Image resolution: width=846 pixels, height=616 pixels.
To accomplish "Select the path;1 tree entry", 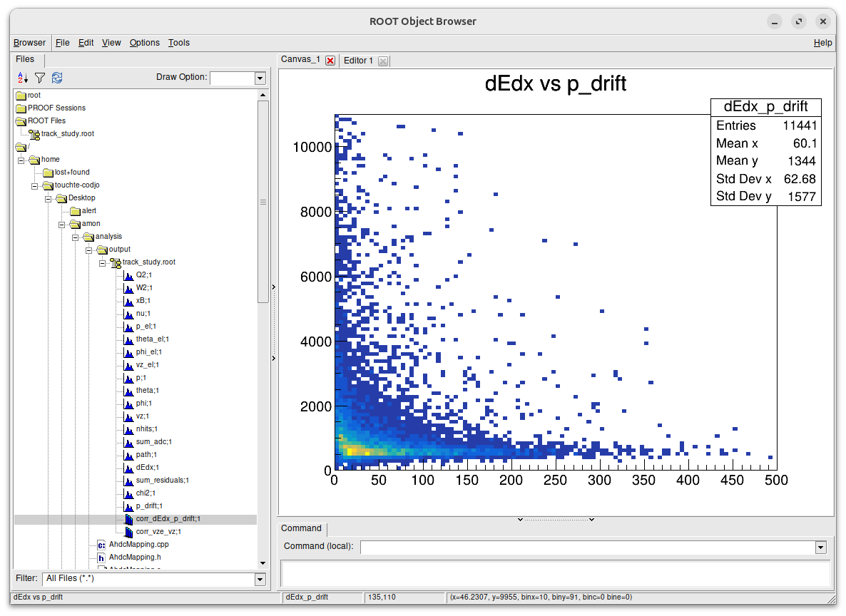I will [146, 455].
